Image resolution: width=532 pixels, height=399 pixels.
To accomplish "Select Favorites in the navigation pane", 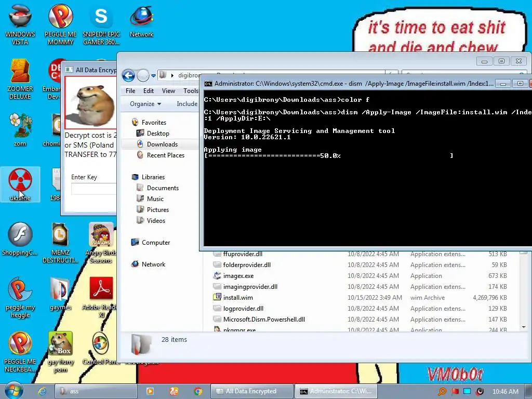I will point(154,123).
